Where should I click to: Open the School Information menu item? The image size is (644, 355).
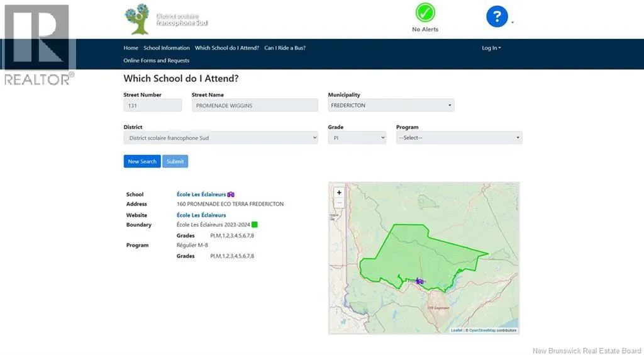(x=166, y=48)
